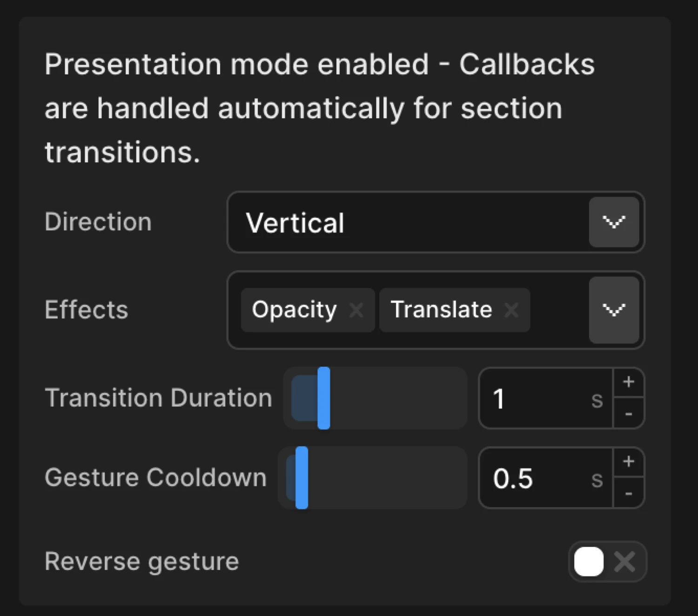Click the Effects field to add effects
Image resolution: width=698 pixels, height=616 pixels.
point(558,310)
